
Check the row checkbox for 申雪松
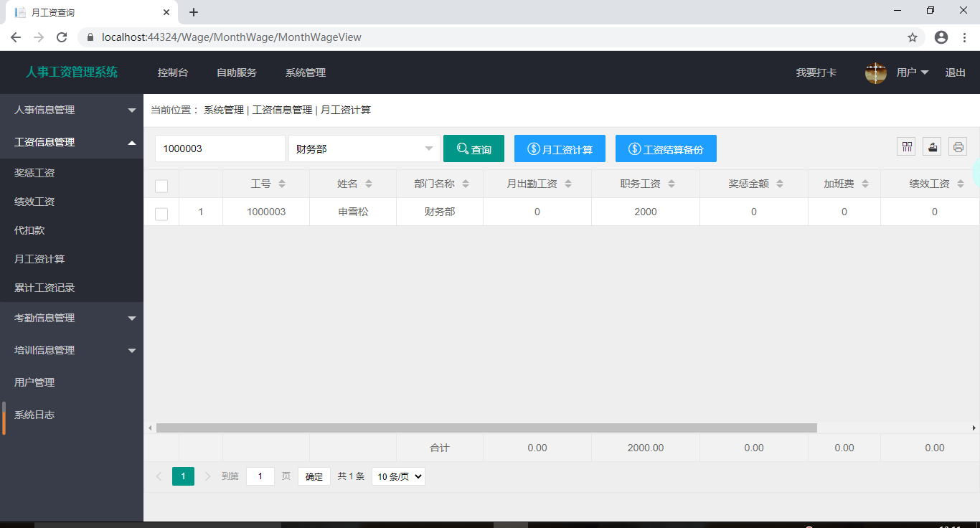161,214
